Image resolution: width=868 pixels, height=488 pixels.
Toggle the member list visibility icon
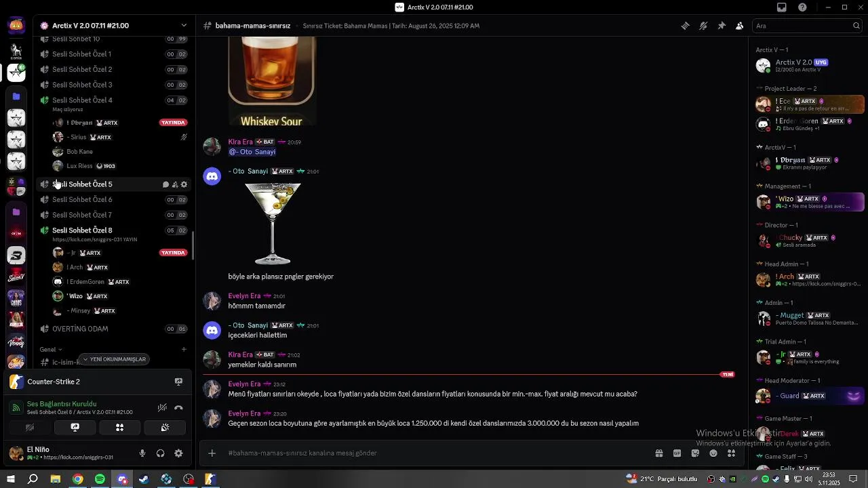[740, 26]
